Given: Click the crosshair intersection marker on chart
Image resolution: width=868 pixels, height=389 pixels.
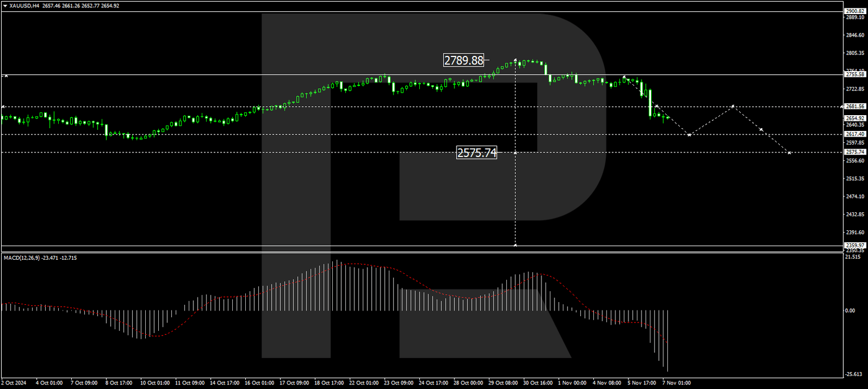Looking at the screenshot, I should 515,152.
